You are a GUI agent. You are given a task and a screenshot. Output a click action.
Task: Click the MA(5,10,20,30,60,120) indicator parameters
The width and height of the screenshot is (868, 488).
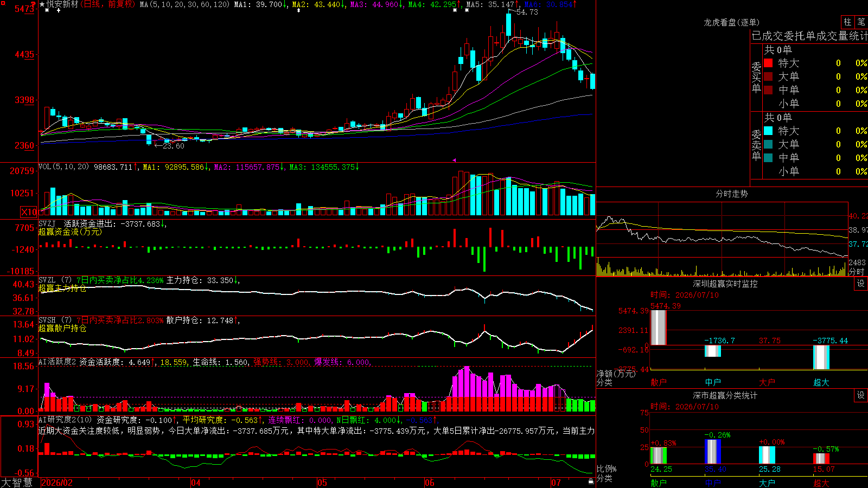pos(184,4)
